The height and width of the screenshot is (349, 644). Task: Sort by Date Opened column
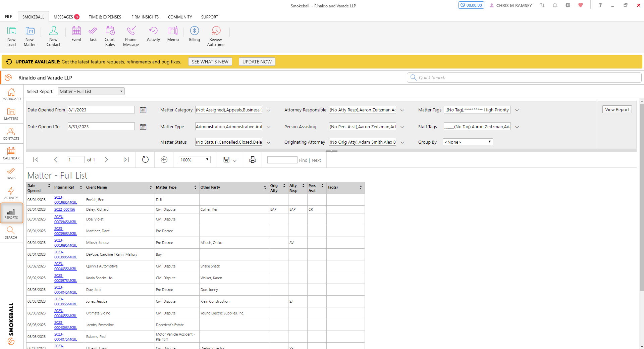(49, 186)
